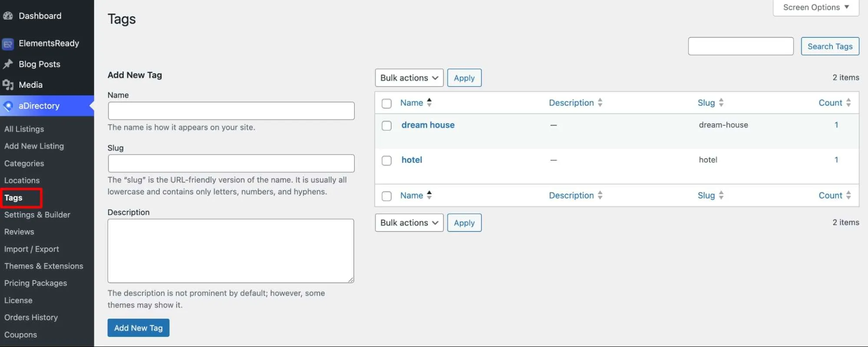The image size is (868, 347).
Task: Check the hotel tag checkbox
Action: pyautogui.click(x=386, y=160)
